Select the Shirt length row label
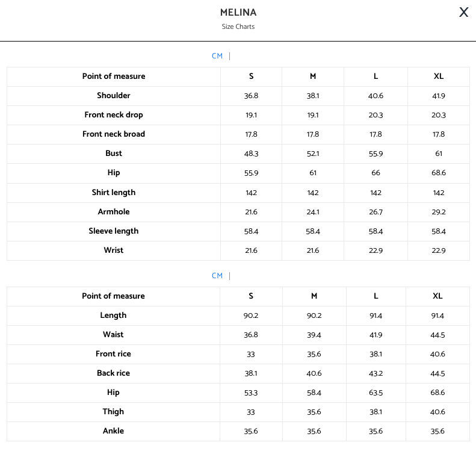This screenshot has width=476, height=457. coord(114,193)
